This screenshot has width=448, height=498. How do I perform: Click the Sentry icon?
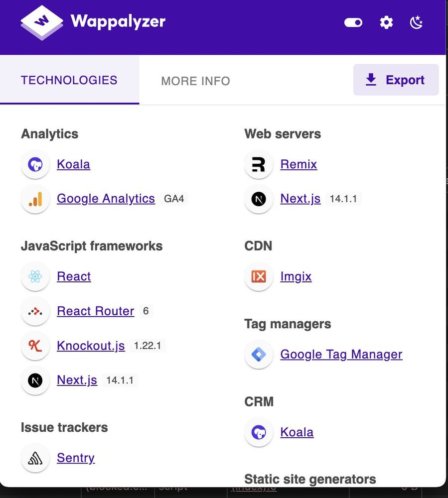pos(35,458)
